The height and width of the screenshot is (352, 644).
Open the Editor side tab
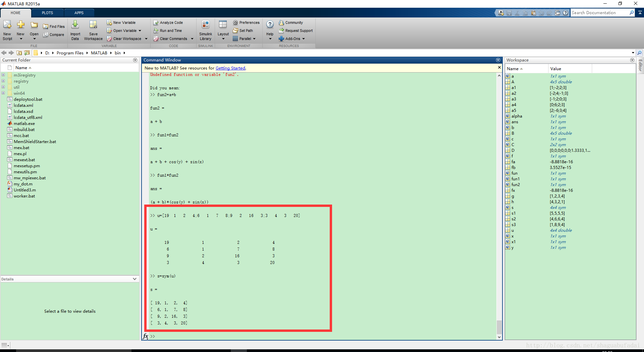(640, 65)
